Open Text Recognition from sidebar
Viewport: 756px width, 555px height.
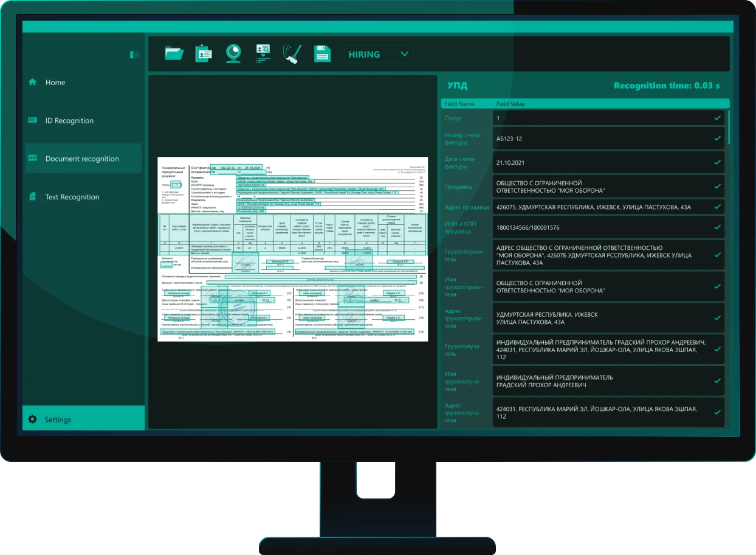72,197
